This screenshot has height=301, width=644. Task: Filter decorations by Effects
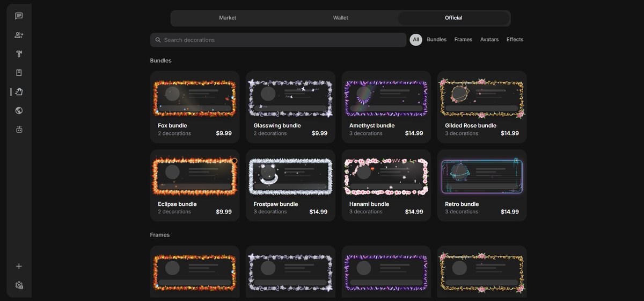coord(515,40)
